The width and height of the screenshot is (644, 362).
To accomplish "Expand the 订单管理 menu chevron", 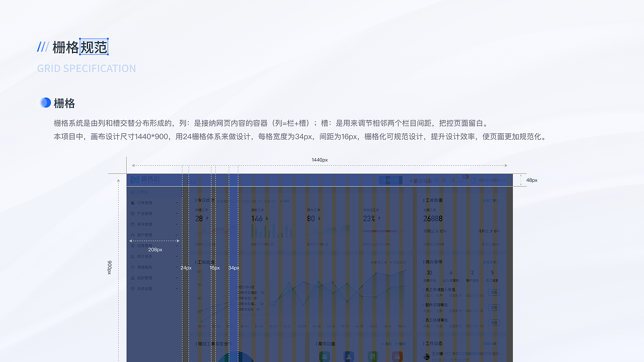I will [177, 203].
